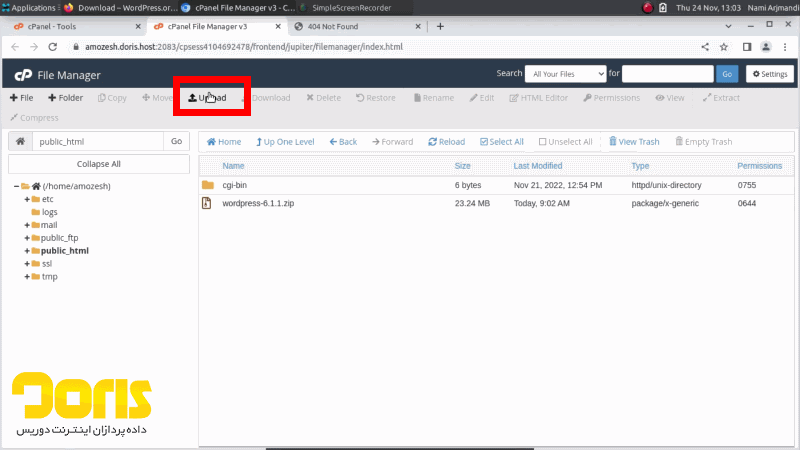Create a new folder with + Folder

pyautogui.click(x=64, y=98)
